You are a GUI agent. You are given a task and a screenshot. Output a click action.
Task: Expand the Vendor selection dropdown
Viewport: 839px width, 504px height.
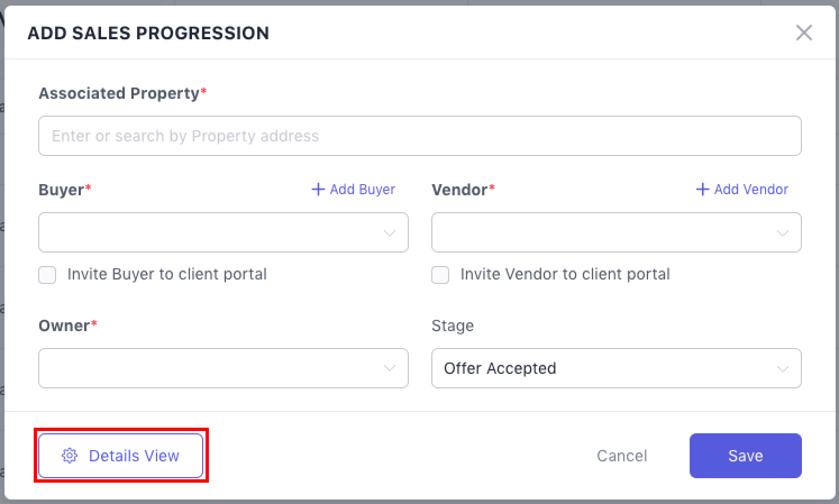607,232
